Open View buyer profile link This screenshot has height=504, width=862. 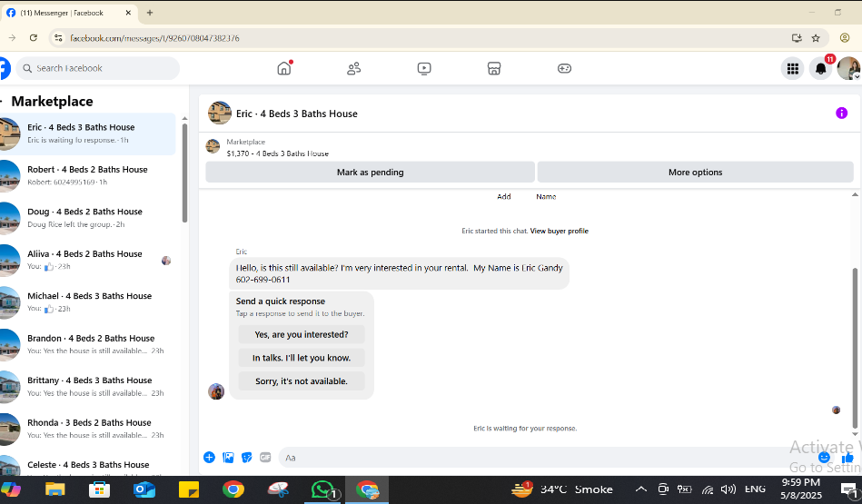(x=560, y=231)
